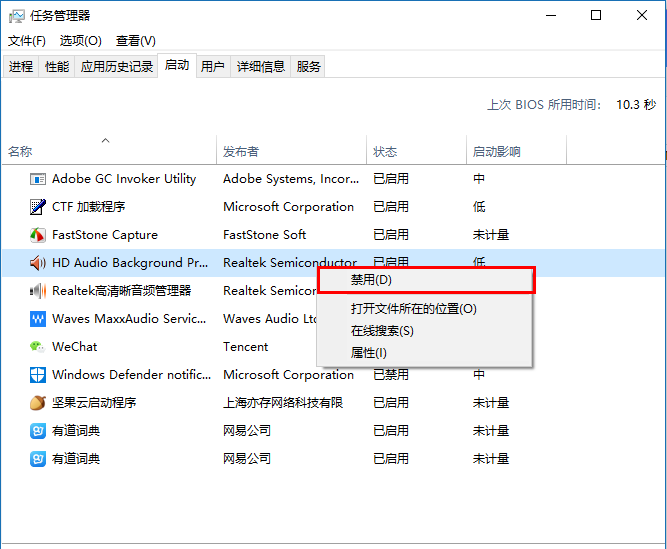Open the 文件(F) menu

coord(27,41)
